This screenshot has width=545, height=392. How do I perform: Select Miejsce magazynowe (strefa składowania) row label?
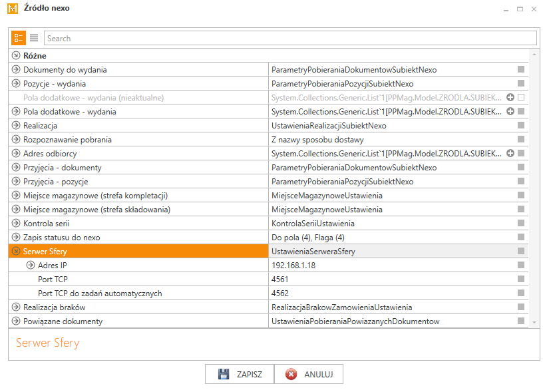(x=97, y=210)
